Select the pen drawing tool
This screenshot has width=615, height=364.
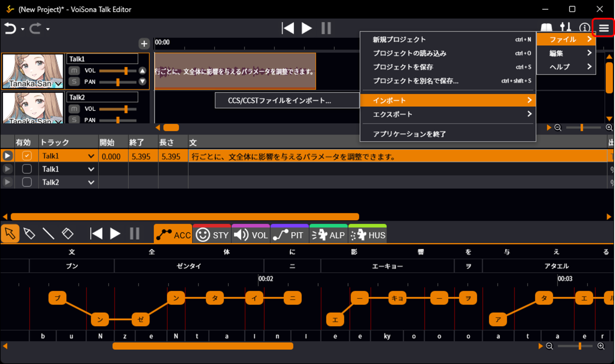tap(29, 234)
